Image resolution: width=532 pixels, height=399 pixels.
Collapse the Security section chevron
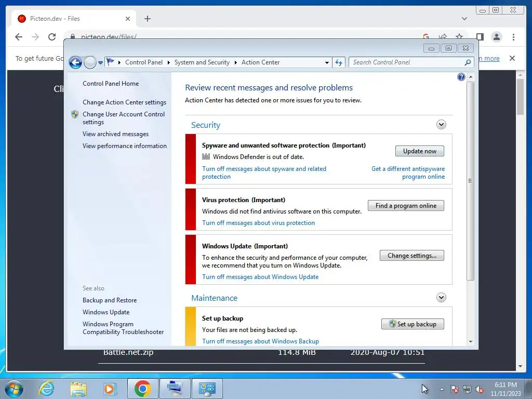[x=441, y=125]
